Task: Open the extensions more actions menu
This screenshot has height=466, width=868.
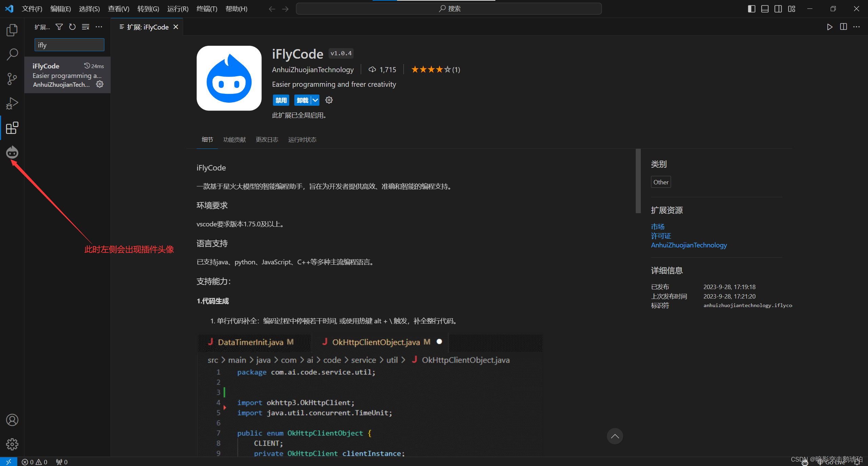Action: [x=99, y=27]
